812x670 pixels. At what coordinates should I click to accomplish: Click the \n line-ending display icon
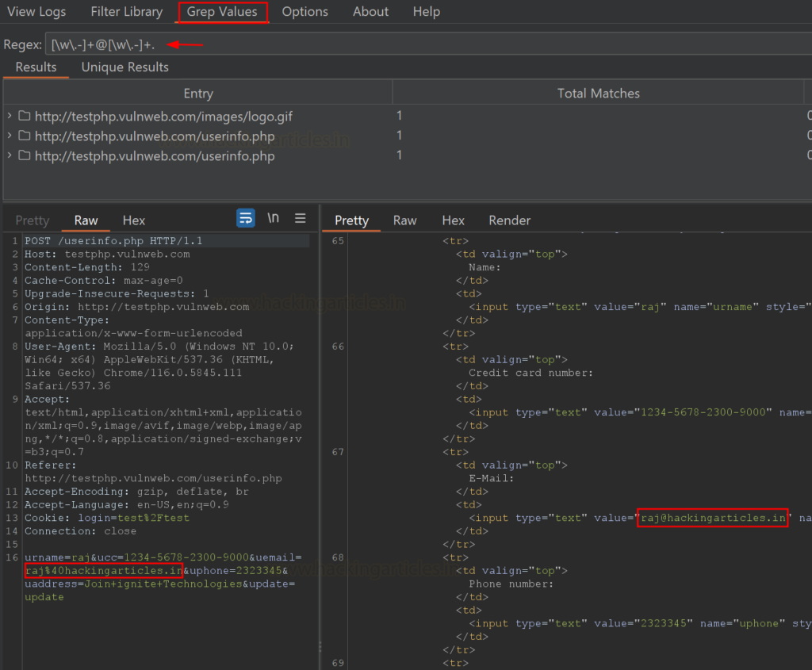pos(273,218)
